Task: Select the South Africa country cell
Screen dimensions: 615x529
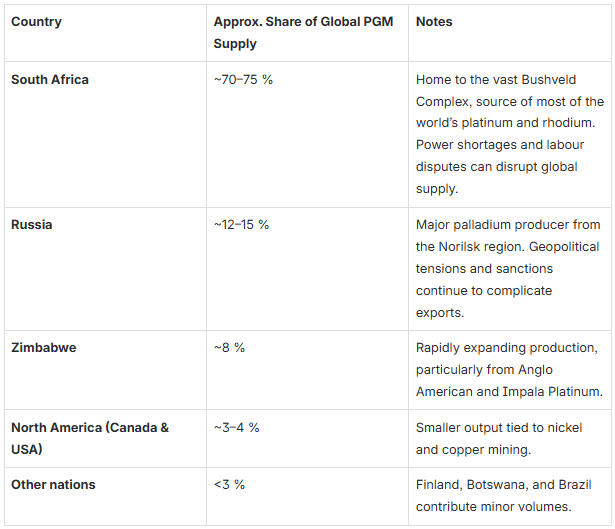Action: [x=50, y=80]
